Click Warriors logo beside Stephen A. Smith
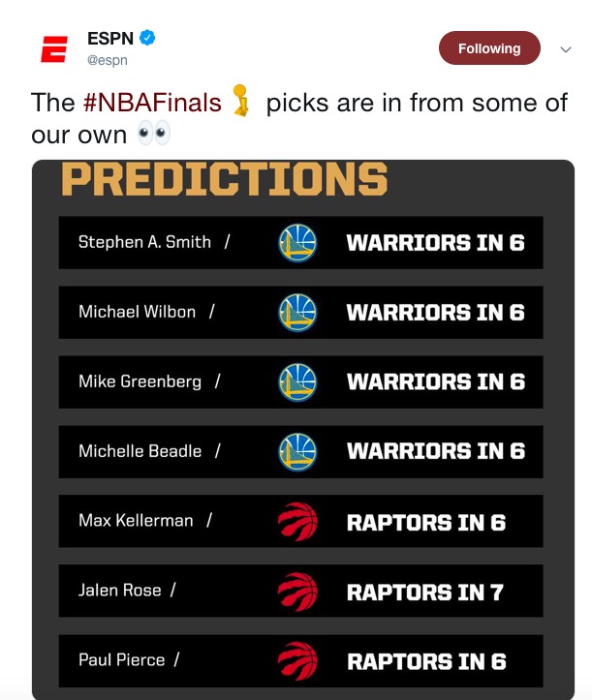 (297, 243)
